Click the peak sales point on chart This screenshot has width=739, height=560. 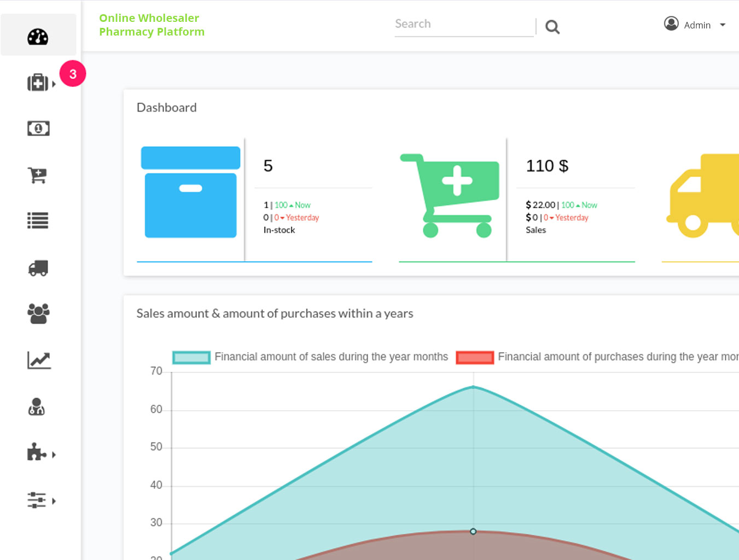[473, 387]
